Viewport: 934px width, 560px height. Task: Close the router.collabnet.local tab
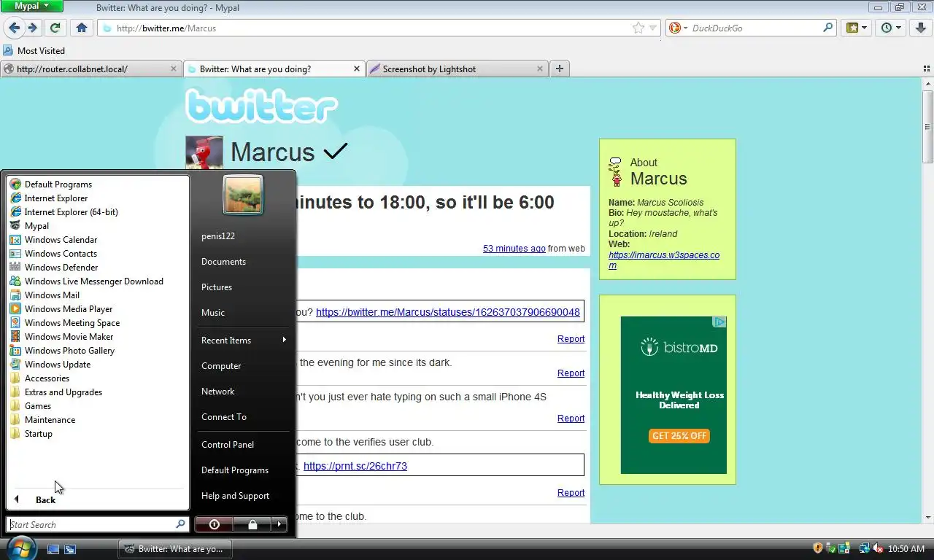tap(174, 69)
